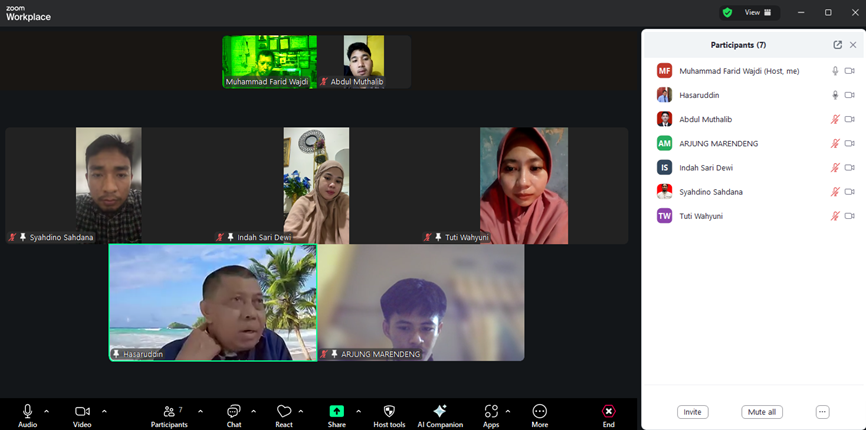Toggle Hasaruddin's microphone icon in list
This screenshot has width=866, height=430.
tap(836, 95)
